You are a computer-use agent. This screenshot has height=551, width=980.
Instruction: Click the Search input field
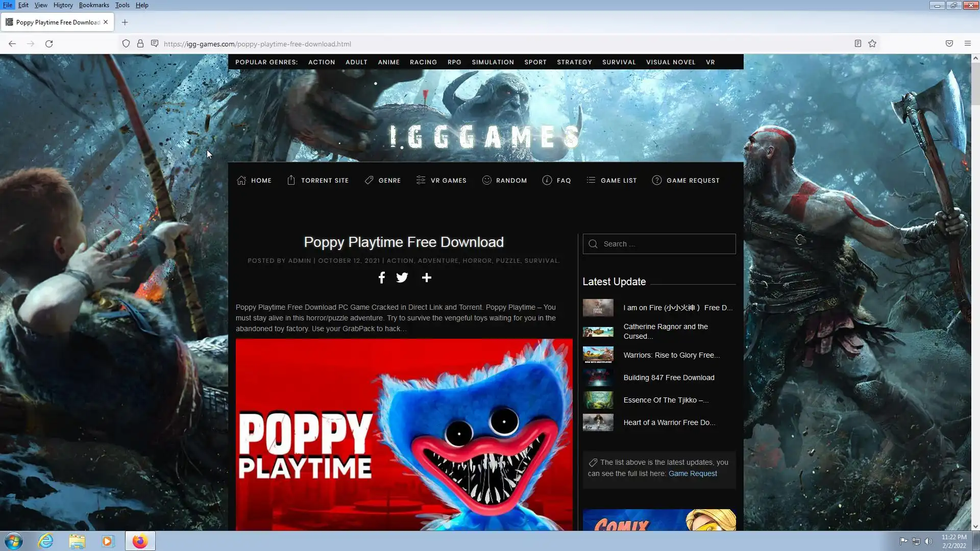tap(664, 244)
